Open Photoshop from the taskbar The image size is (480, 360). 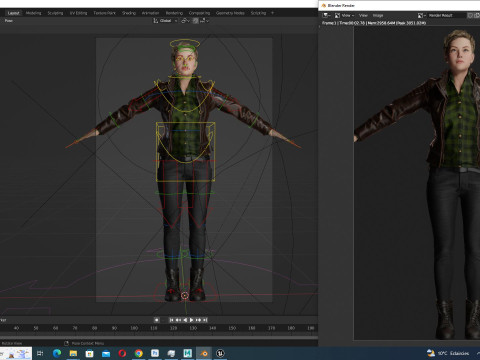tap(155, 353)
